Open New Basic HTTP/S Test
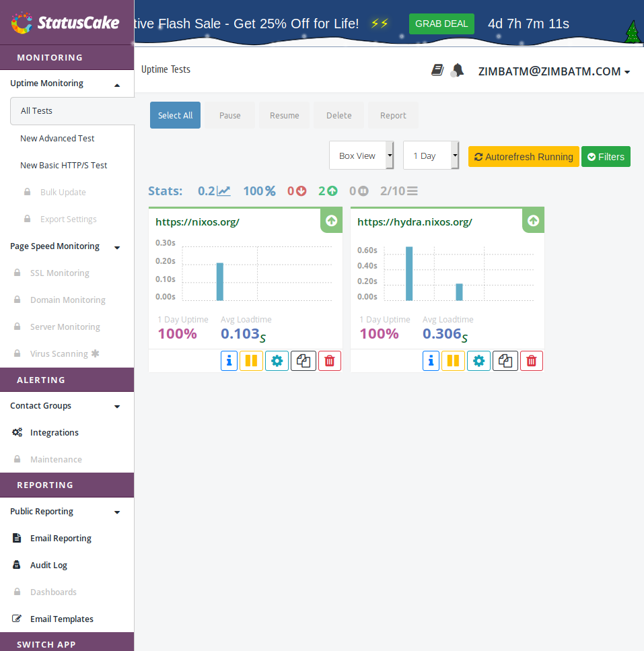Image resolution: width=644 pixels, height=651 pixels. pyautogui.click(x=63, y=165)
